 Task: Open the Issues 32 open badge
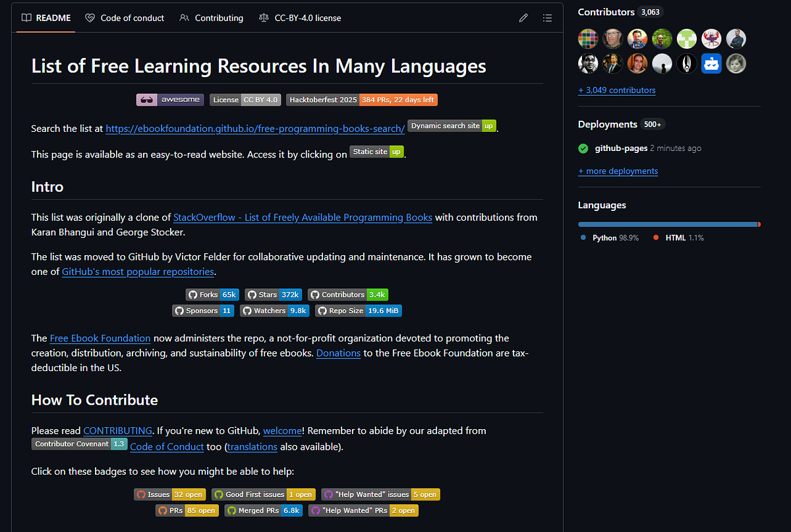[170, 494]
